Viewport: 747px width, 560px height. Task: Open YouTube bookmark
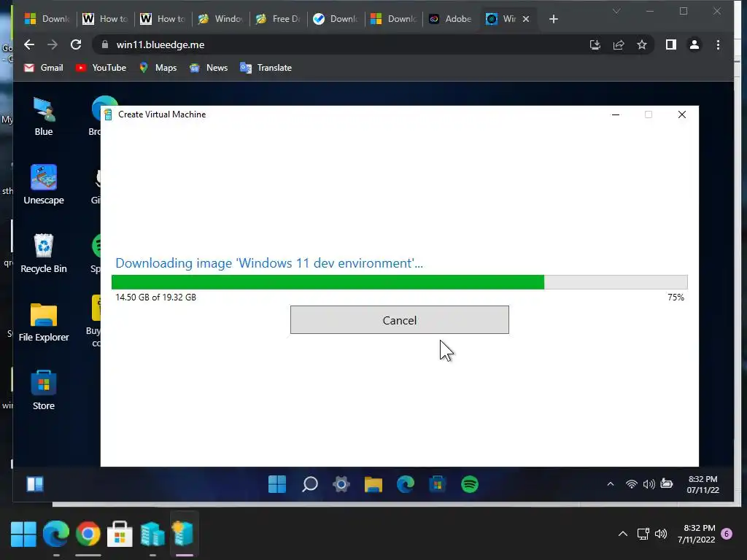coord(101,68)
